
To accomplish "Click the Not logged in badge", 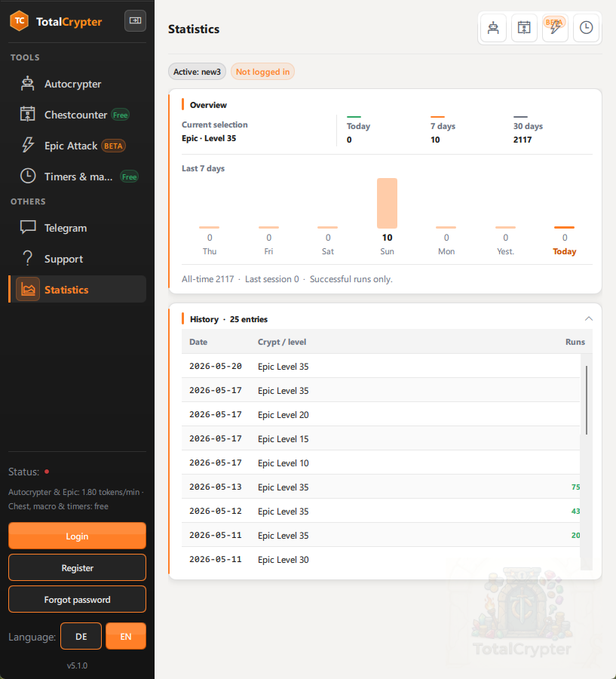I will (x=263, y=72).
